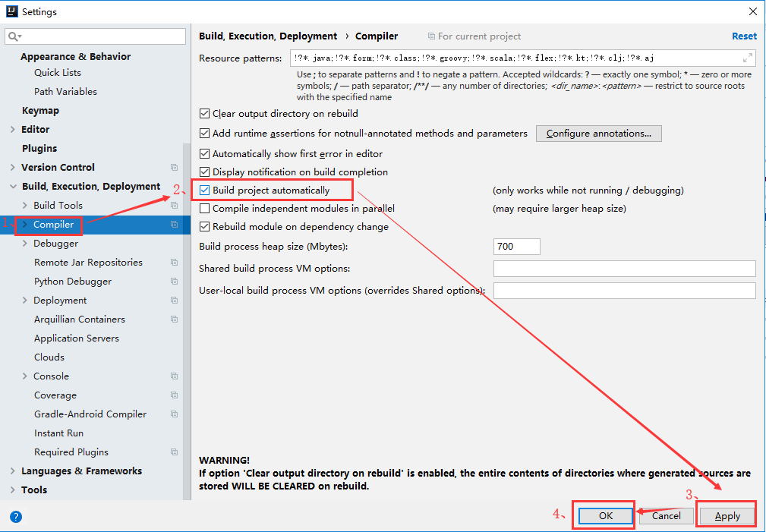The height and width of the screenshot is (532, 766).
Task: Expand the Console node
Action: 25,376
